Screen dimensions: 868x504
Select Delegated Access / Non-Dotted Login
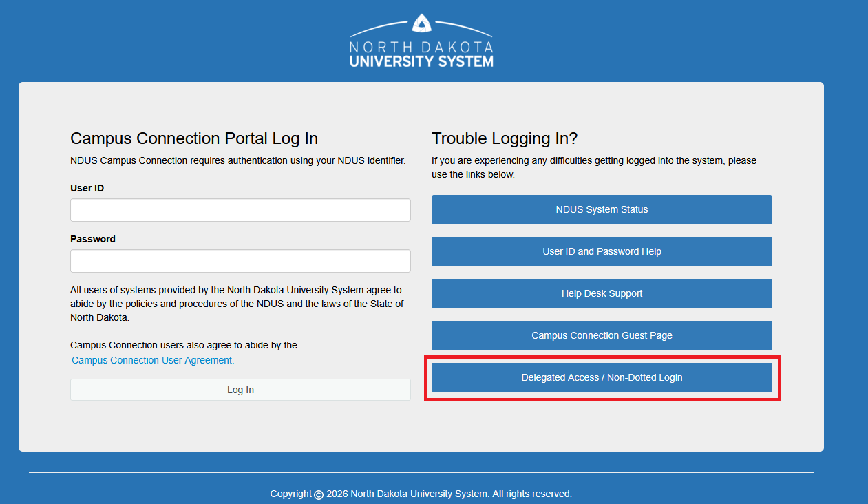pyautogui.click(x=602, y=377)
